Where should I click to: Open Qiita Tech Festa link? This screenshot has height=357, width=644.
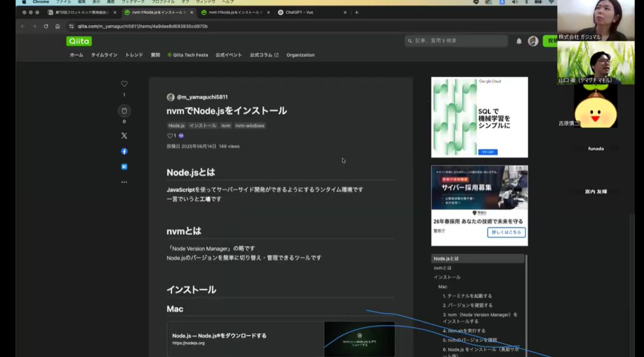(187, 55)
